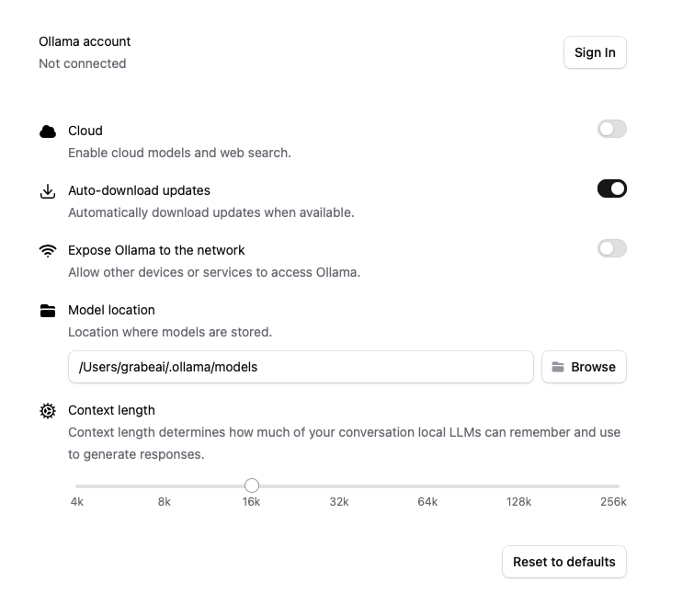The image size is (694, 616).
Task: Set context length to 8k mark
Action: click(165, 485)
